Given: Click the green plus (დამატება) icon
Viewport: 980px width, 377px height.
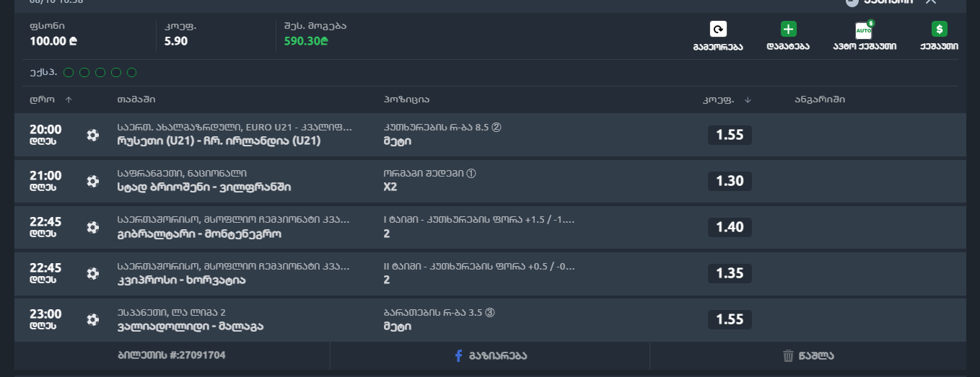Looking at the screenshot, I should 788,30.
